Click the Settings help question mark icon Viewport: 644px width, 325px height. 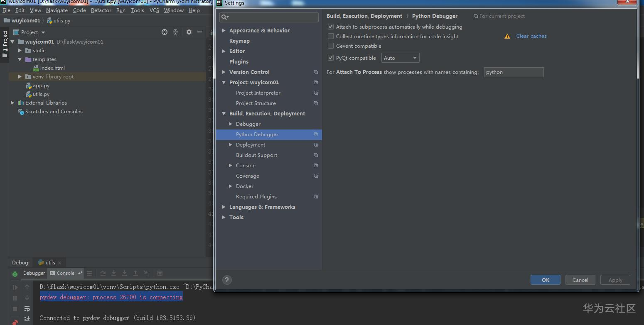[227, 280]
